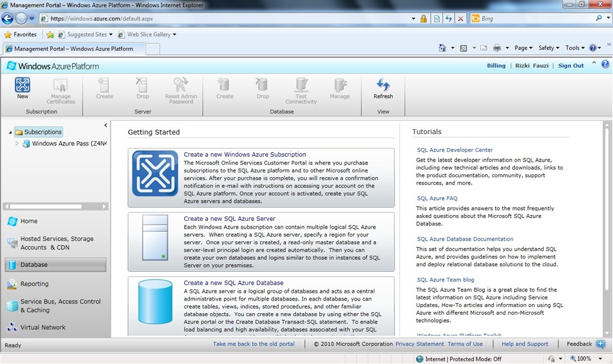Click the Database Create icon
613x364 pixels.
(x=224, y=85)
